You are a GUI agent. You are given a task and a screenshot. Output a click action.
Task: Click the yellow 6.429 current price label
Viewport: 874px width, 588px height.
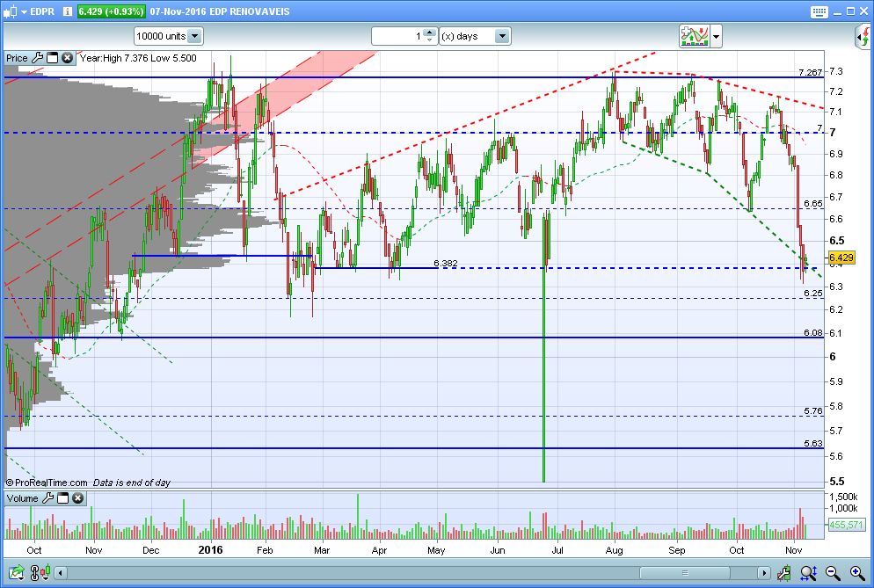coord(841,258)
